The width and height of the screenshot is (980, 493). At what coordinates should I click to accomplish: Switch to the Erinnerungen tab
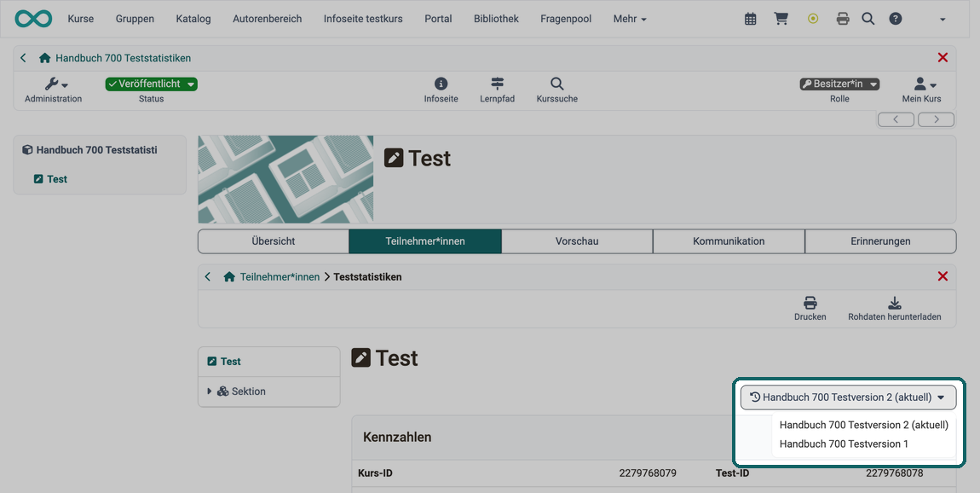click(x=880, y=241)
